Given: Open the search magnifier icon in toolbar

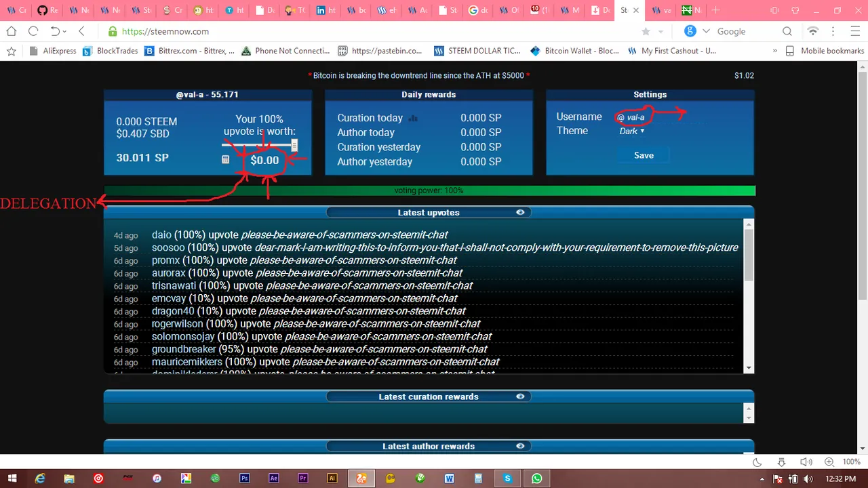Looking at the screenshot, I should pos(787,31).
